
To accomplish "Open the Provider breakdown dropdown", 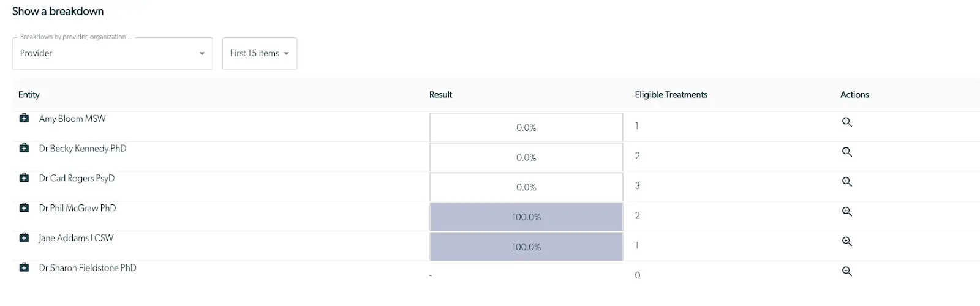I will pyautogui.click(x=112, y=53).
